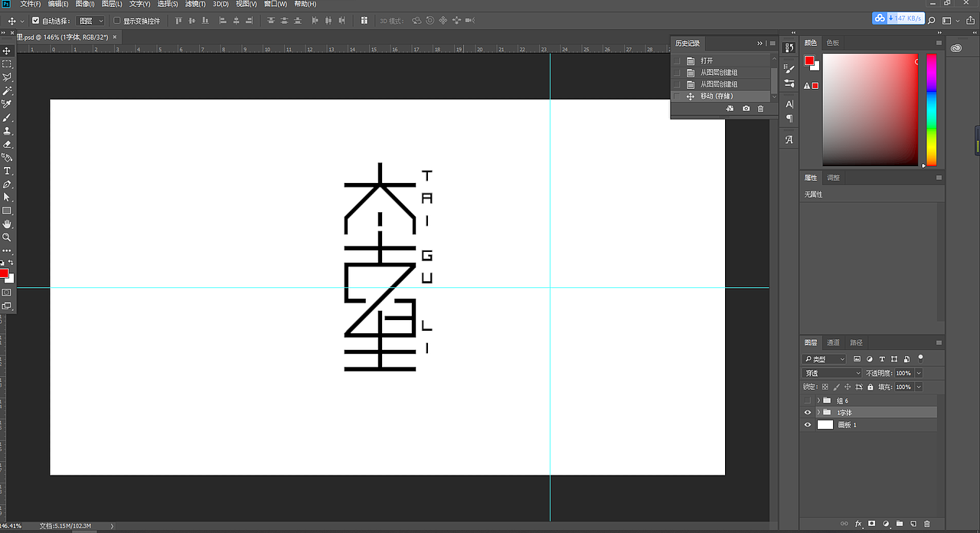Lock transparent pixels
Viewport: 980px width, 533px height.
(x=825, y=387)
